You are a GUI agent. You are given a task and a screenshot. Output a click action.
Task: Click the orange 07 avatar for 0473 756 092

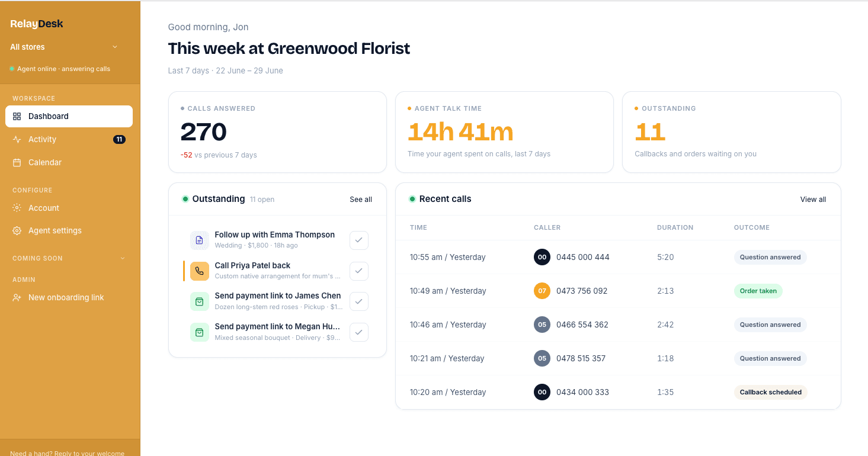pos(542,291)
